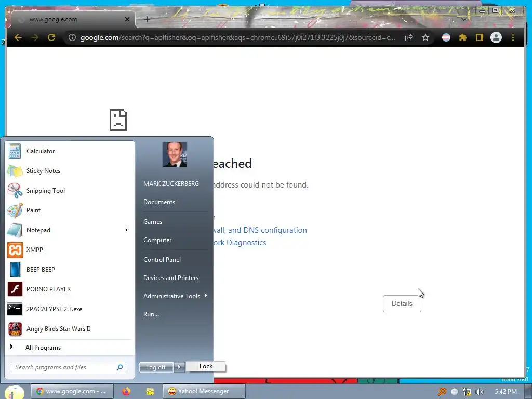Viewport: 532px width, 399px height.
Task: Open Computer from the Start menu
Action: click(157, 240)
